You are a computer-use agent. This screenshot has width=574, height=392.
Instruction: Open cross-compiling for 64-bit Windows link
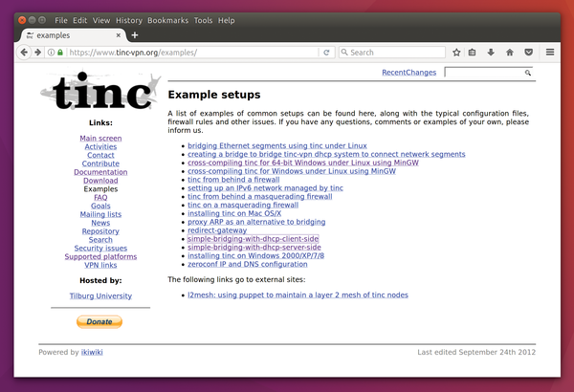coord(303,163)
